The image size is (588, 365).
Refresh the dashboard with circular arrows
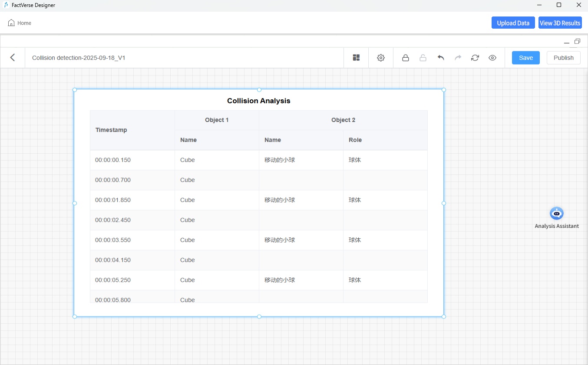click(475, 58)
